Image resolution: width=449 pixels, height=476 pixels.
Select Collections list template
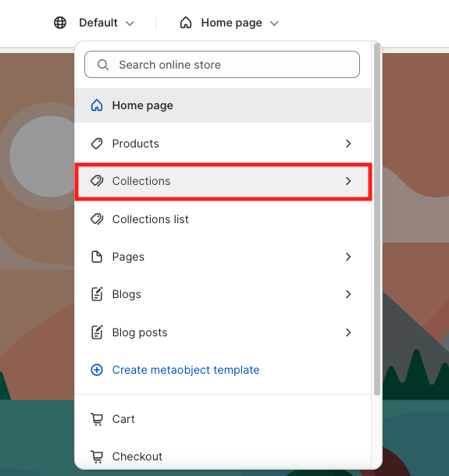[223, 219]
